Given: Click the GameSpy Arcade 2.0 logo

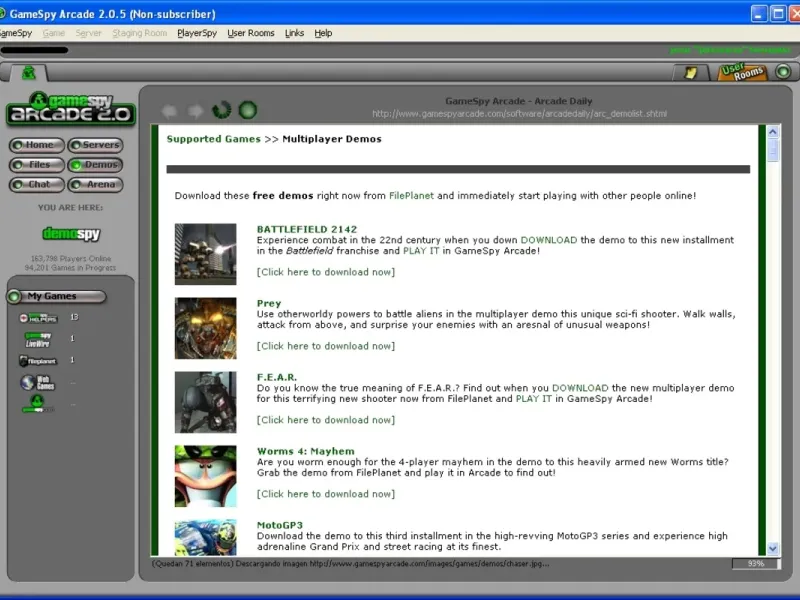Looking at the screenshot, I should click(70, 108).
